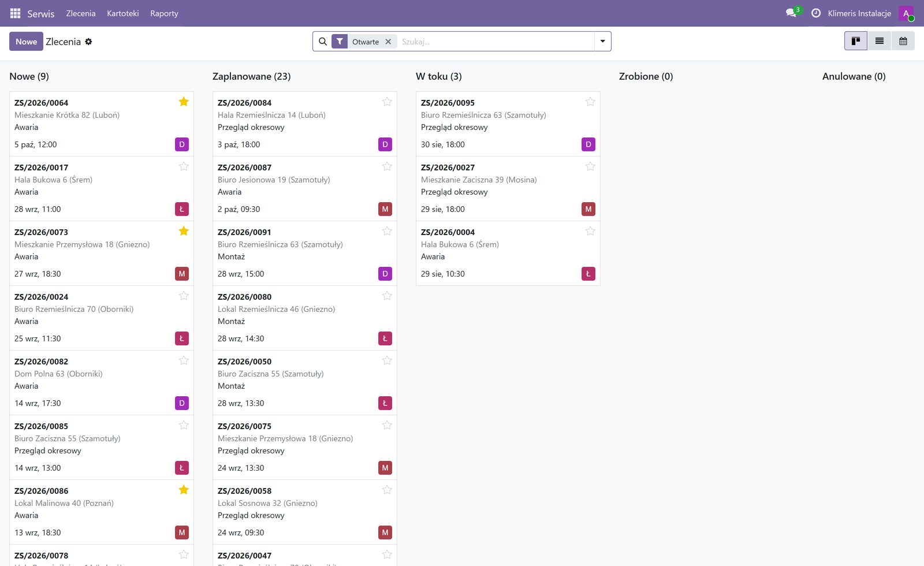
Task: Click Ł avatar on ZS/2026/0080 card
Action: [385, 338]
